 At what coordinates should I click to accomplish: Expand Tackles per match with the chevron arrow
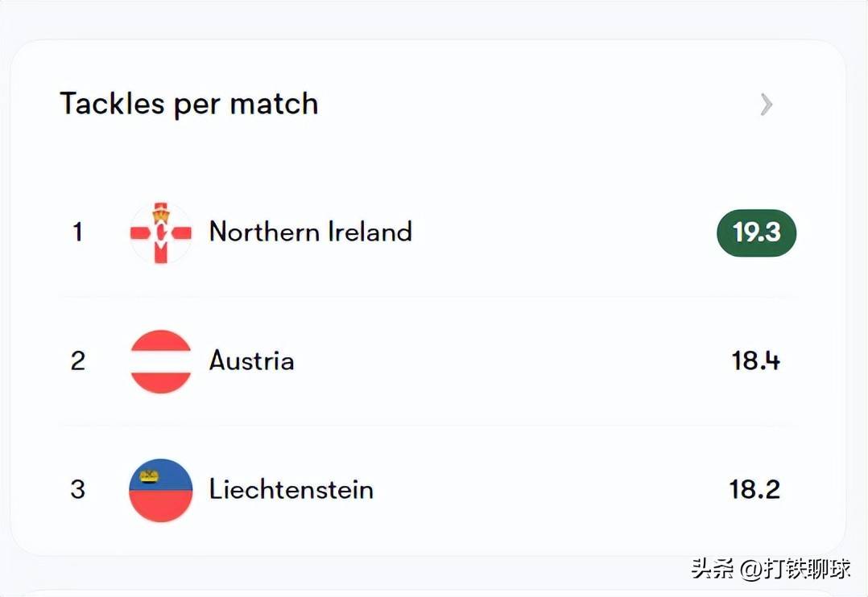(x=767, y=104)
